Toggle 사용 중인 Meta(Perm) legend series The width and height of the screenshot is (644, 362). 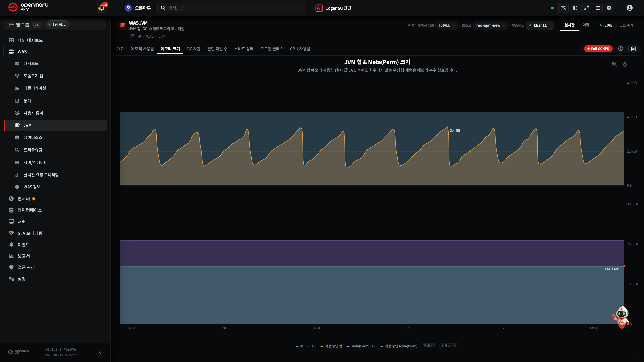click(x=399, y=346)
